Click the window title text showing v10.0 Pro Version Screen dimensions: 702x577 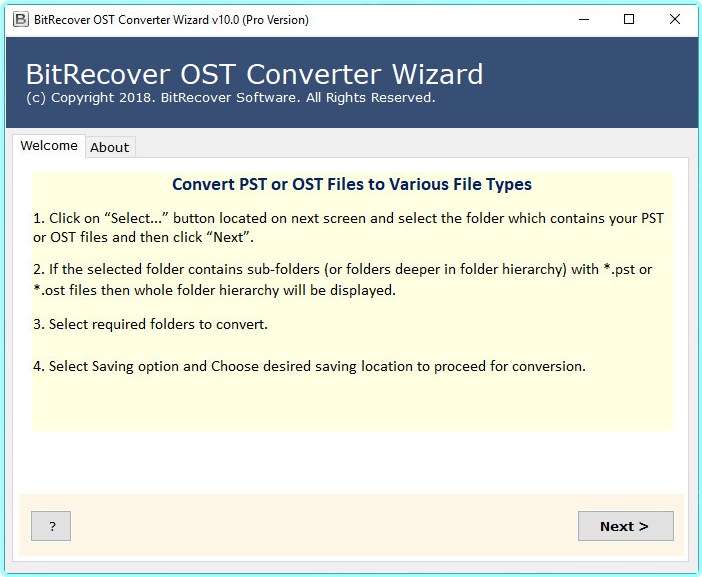click(174, 20)
